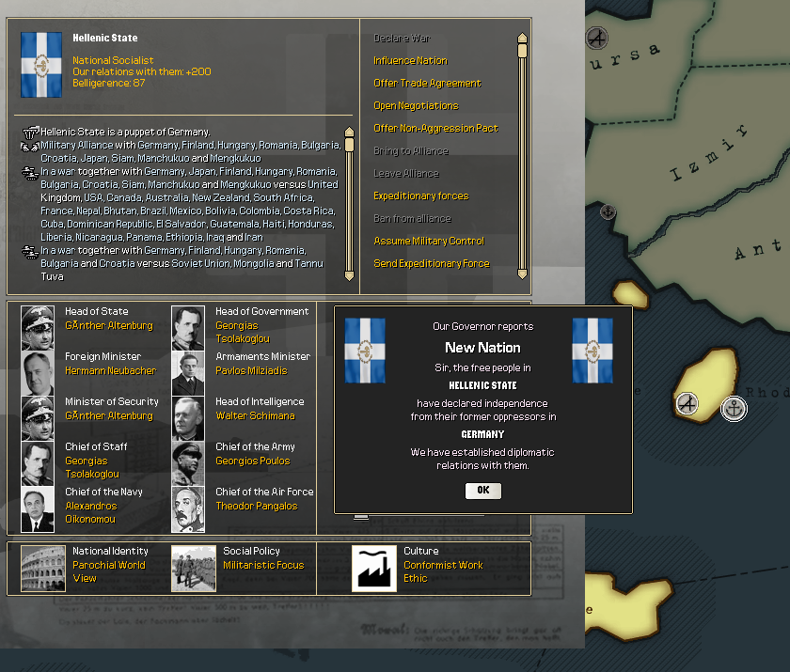
Task: Select the air base icon near Rhodes
Action: pyautogui.click(x=688, y=404)
